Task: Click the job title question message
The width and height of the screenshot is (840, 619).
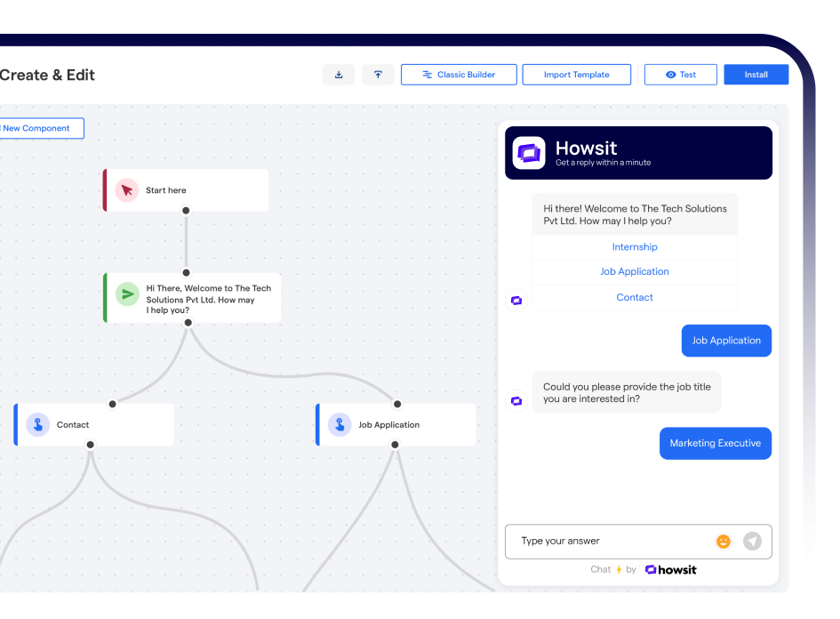Action: click(627, 392)
